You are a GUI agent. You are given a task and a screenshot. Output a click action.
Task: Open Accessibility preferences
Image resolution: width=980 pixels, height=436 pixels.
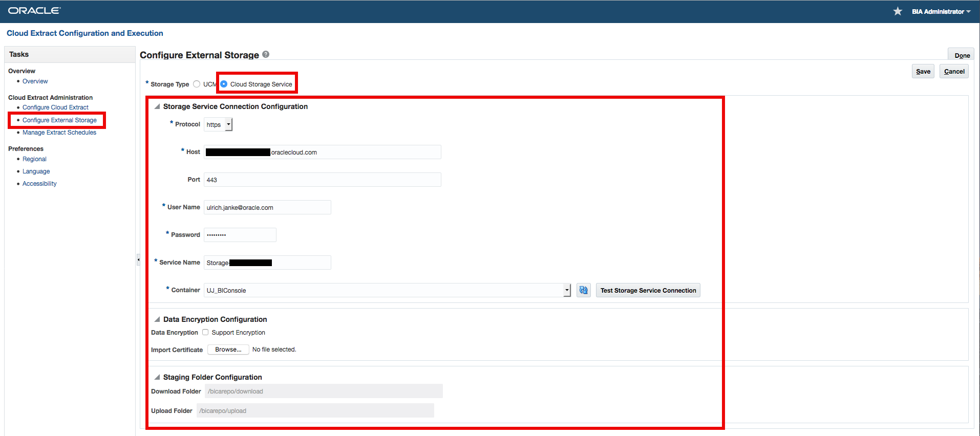tap(39, 184)
